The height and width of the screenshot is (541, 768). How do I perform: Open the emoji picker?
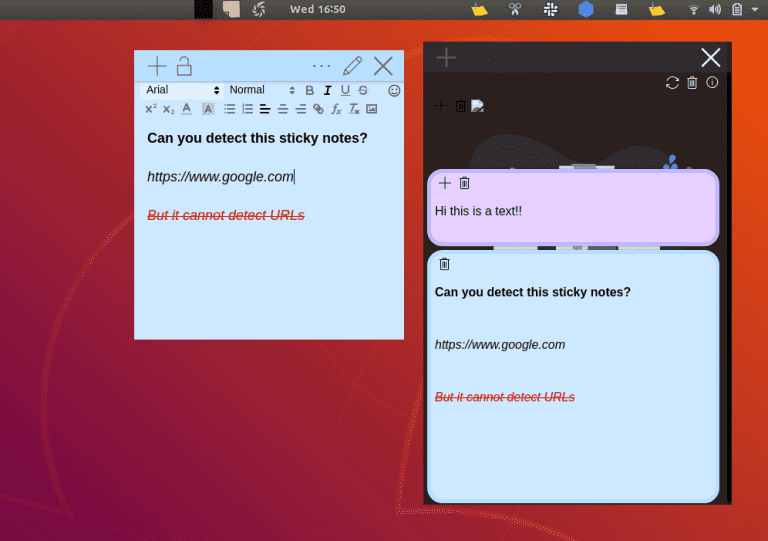pyautogui.click(x=394, y=91)
